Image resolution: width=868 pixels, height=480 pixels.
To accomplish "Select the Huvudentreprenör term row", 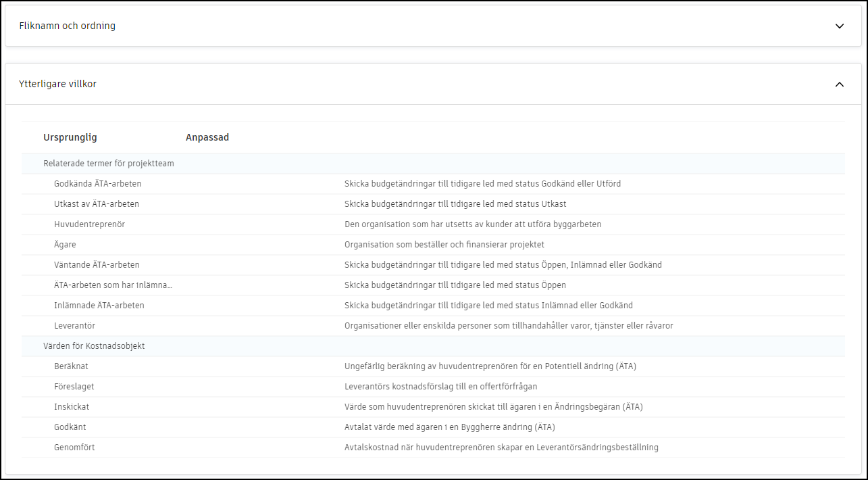I will 90,224.
